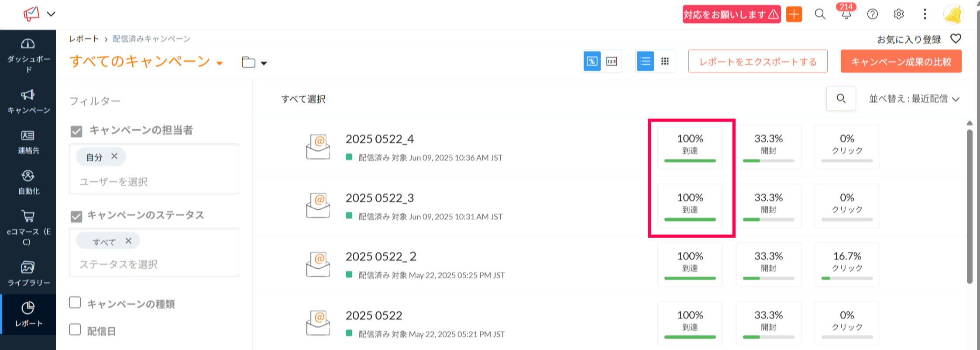This screenshot has height=350, width=980.
Task: Switch to numeric count view icon
Action: pos(612,62)
